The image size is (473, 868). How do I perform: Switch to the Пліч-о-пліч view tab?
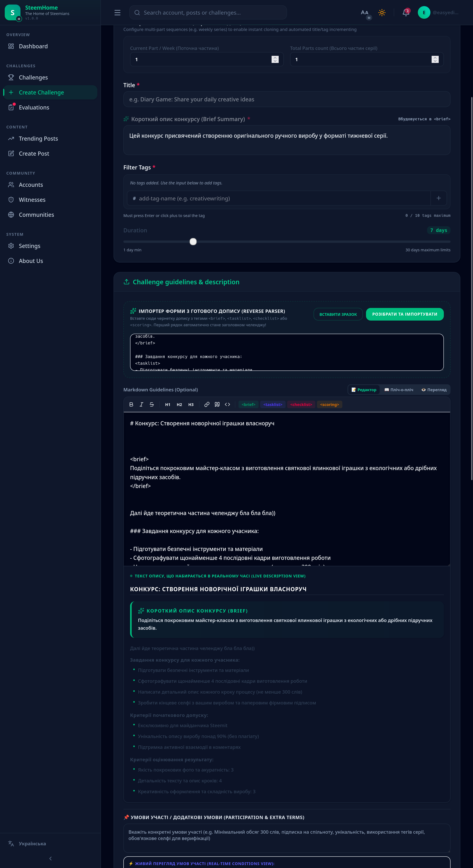pyautogui.click(x=399, y=390)
